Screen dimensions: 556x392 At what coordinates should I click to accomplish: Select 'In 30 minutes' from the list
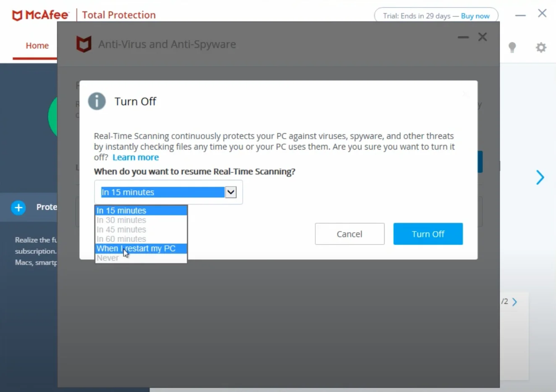click(141, 220)
